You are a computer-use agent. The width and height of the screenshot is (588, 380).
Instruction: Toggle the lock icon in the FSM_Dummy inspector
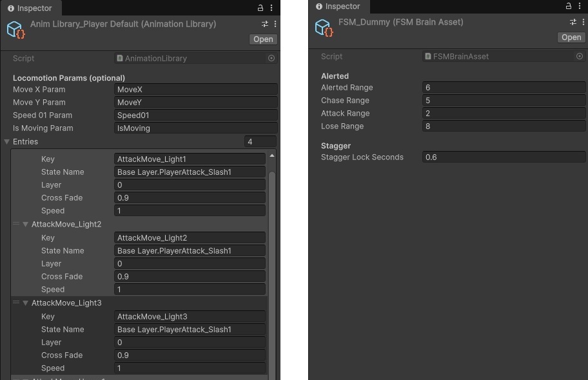[569, 6]
